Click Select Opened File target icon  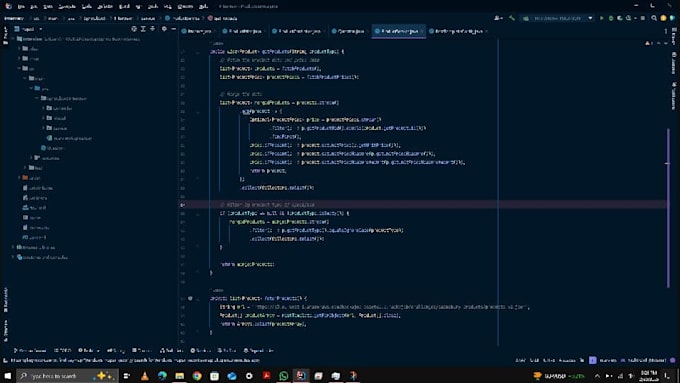134,29
